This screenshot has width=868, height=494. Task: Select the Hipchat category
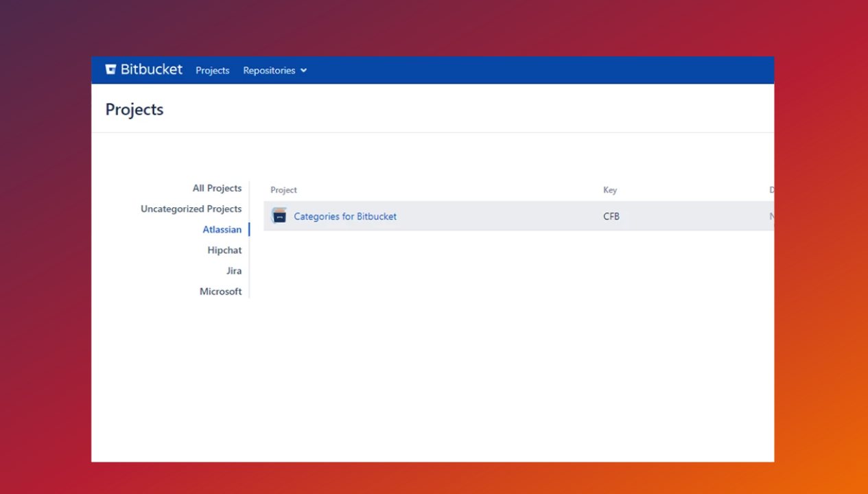[x=224, y=250]
